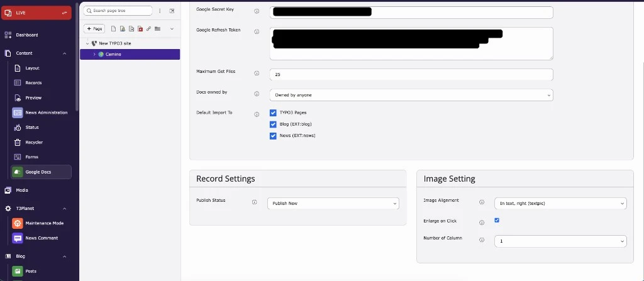Click the Google Secret Key field
This screenshot has width=644, height=281.
coord(411,13)
